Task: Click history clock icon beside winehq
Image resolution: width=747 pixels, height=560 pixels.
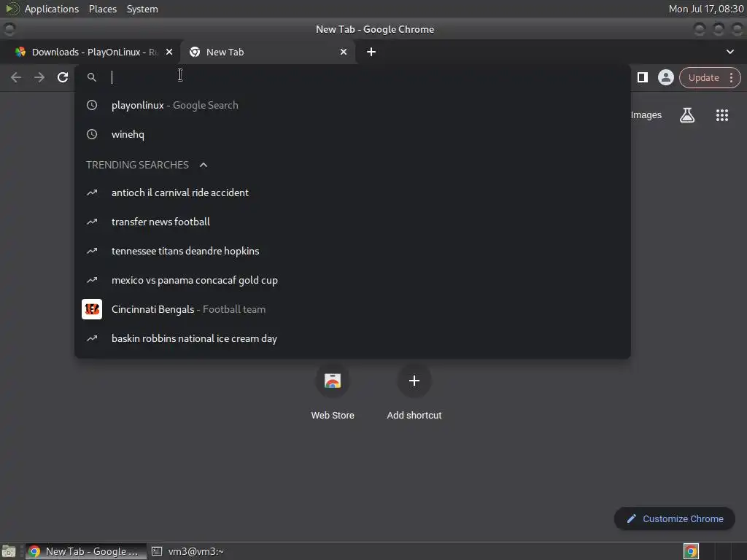Action: coord(92,134)
